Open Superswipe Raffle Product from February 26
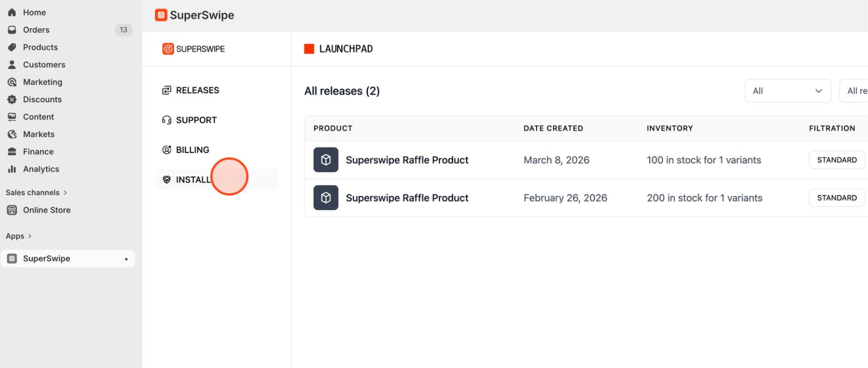This screenshot has height=368, width=868. tap(407, 198)
